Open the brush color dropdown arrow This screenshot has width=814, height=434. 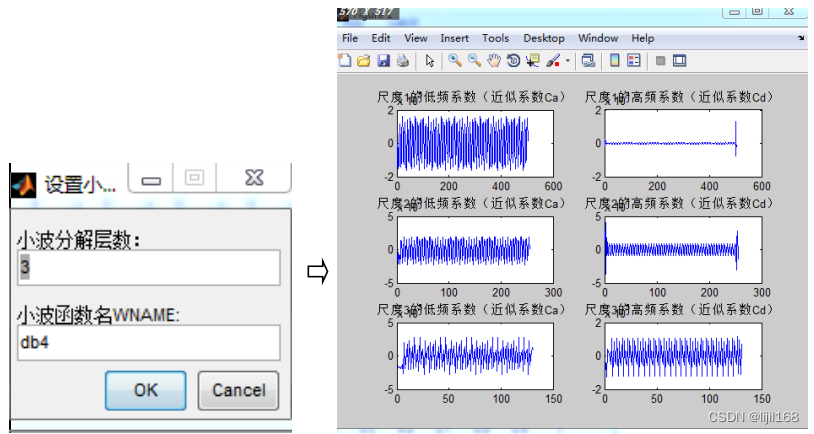pos(567,61)
